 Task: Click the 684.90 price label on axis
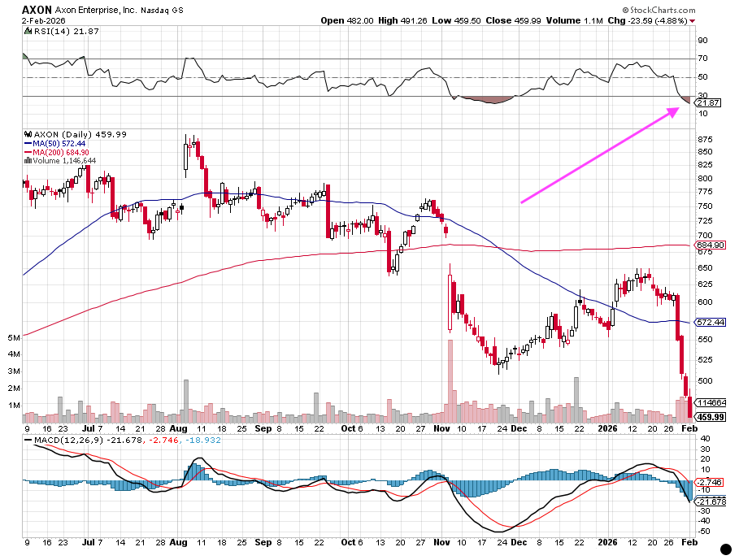click(710, 245)
